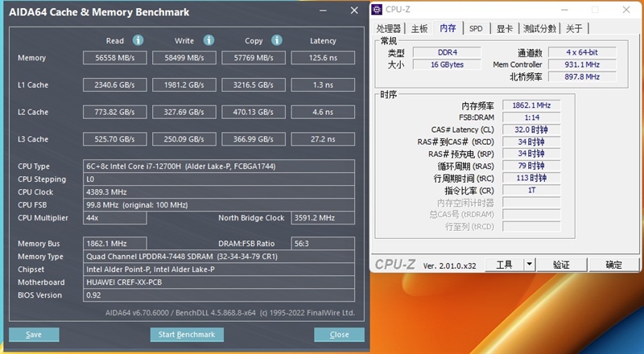Click CPU Stepping value L0
644x354 pixels.
click(x=219, y=179)
